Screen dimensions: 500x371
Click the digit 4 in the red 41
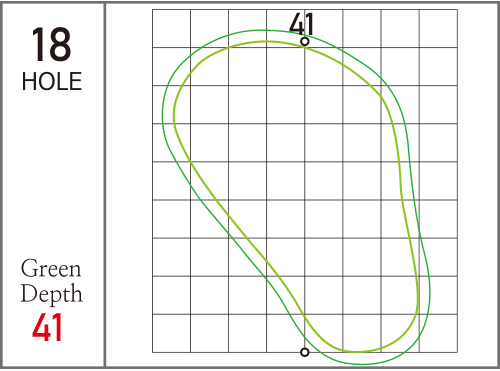(42, 327)
